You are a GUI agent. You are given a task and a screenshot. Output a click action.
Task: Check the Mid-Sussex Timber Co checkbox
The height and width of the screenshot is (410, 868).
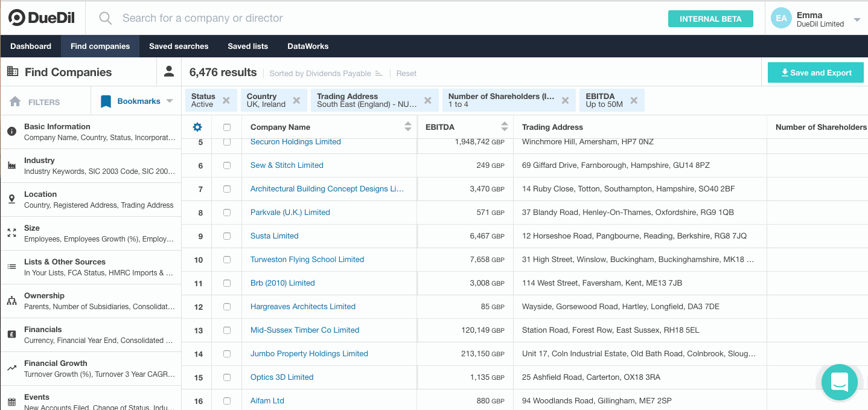(227, 330)
